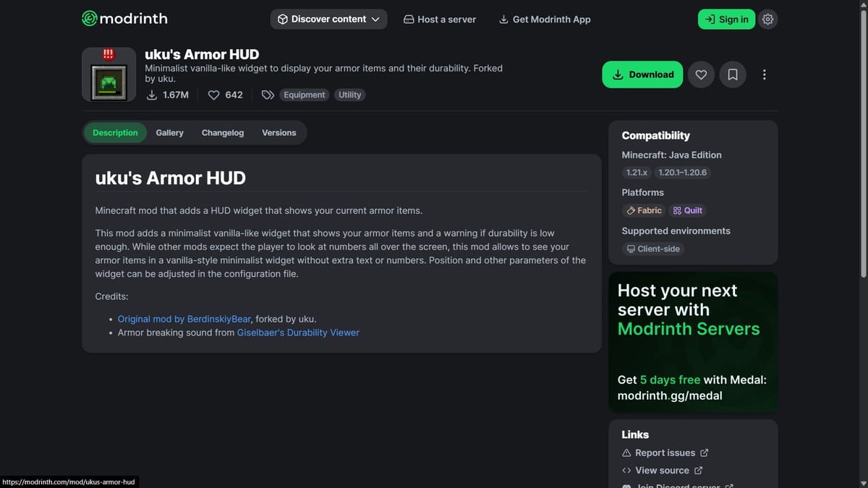Switch to the Gallery tab
This screenshot has width=868, height=488.
click(x=169, y=133)
